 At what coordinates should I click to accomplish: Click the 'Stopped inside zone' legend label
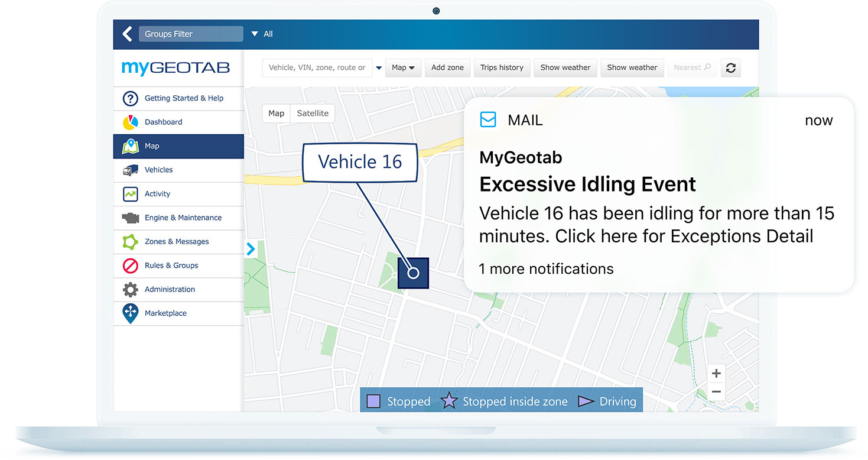pos(515,401)
